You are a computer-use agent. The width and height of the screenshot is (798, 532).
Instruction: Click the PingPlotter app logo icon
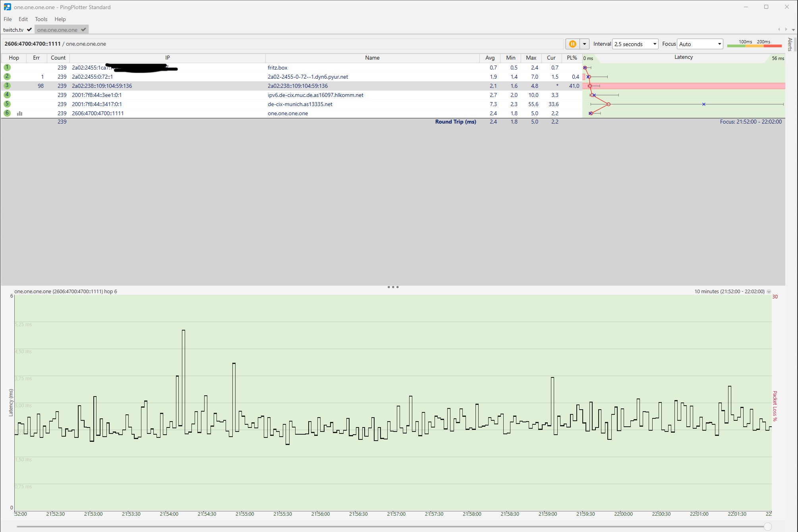[x=7, y=7]
